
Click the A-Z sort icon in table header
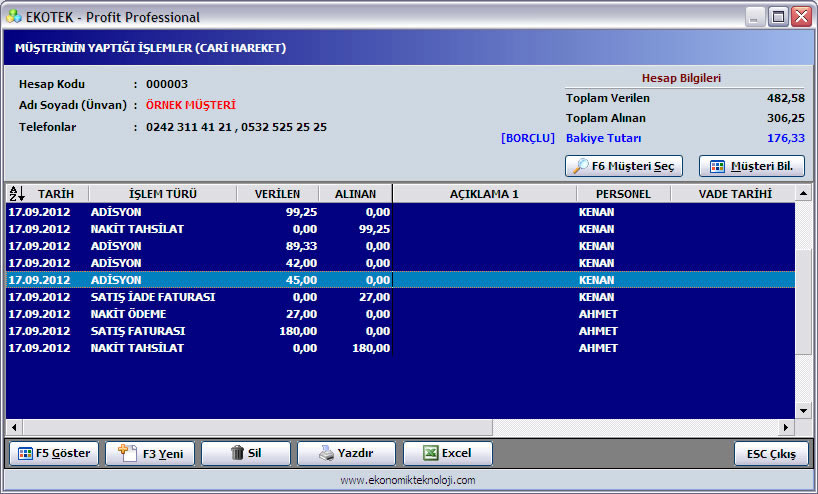pos(17,194)
